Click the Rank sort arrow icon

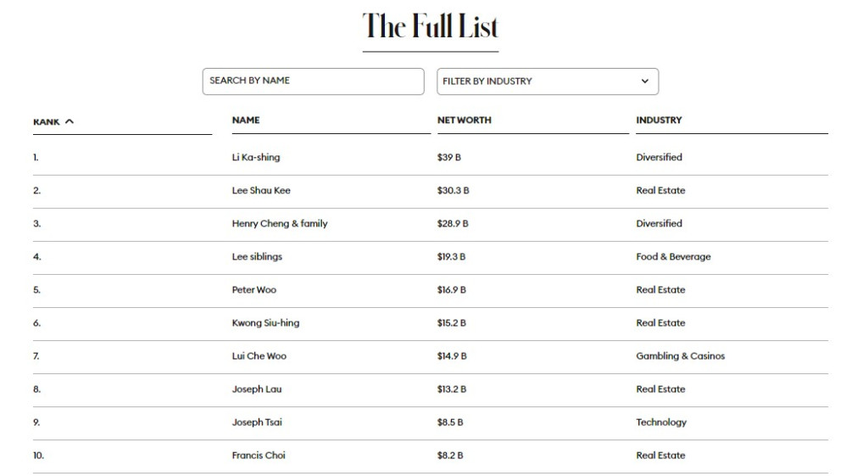point(70,121)
